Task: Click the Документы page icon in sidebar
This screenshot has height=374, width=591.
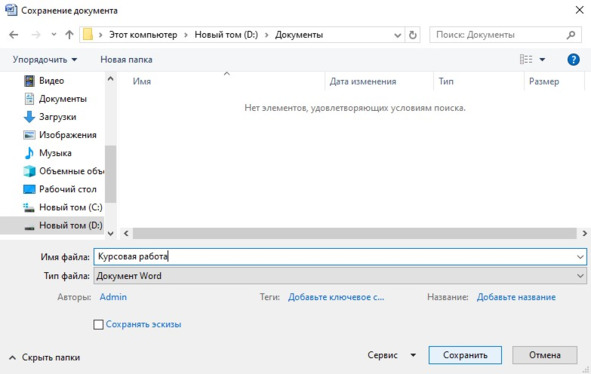Action: pyautogui.click(x=29, y=99)
